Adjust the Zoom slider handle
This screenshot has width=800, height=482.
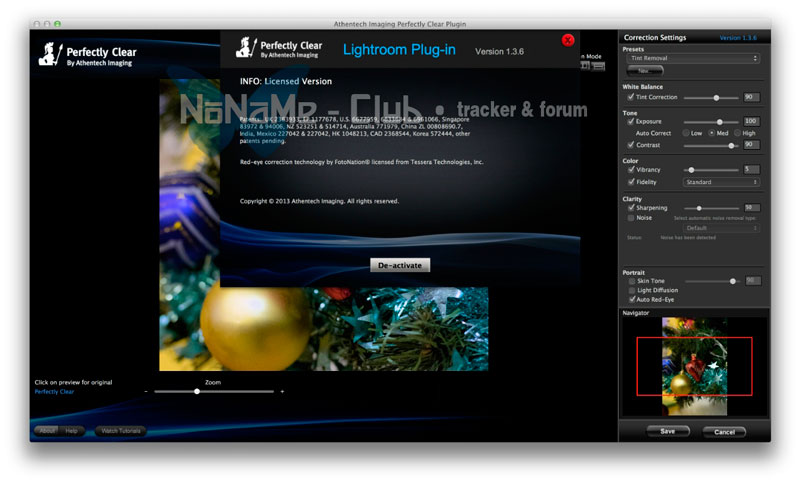click(x=197, y=392)
